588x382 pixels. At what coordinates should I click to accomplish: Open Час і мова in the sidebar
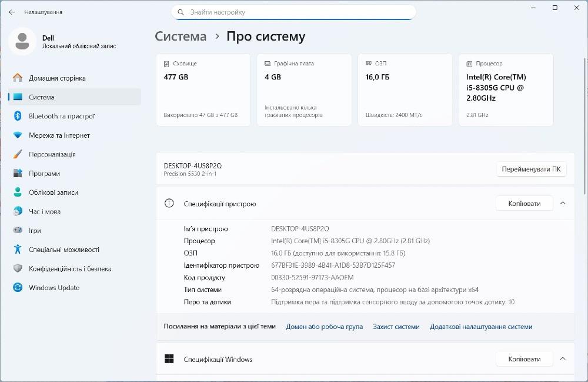75,211
